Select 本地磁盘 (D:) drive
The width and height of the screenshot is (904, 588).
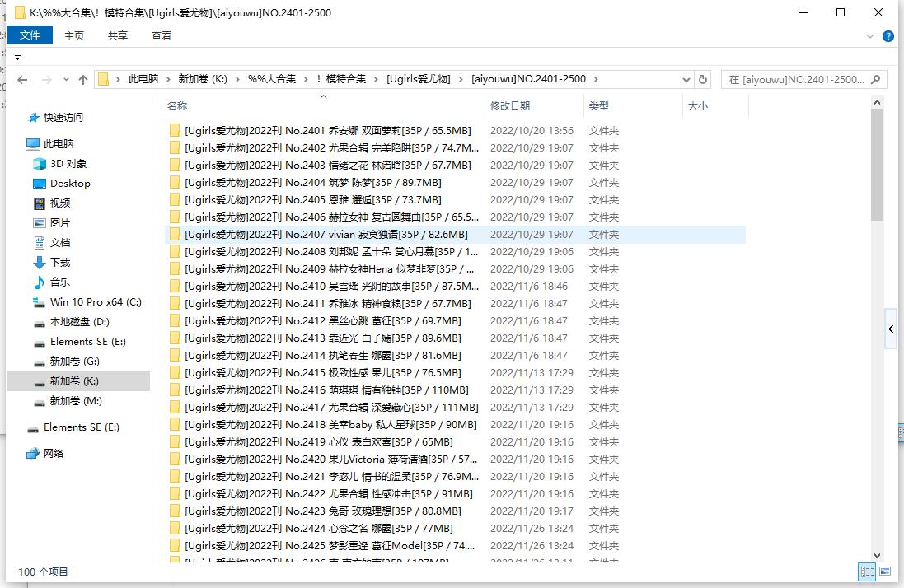coord(80,321)
